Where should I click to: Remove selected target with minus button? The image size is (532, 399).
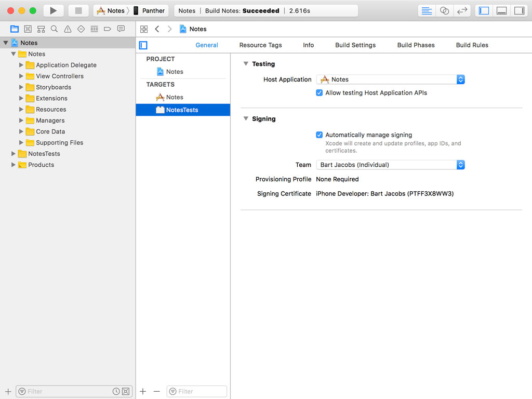pos(156,391)
